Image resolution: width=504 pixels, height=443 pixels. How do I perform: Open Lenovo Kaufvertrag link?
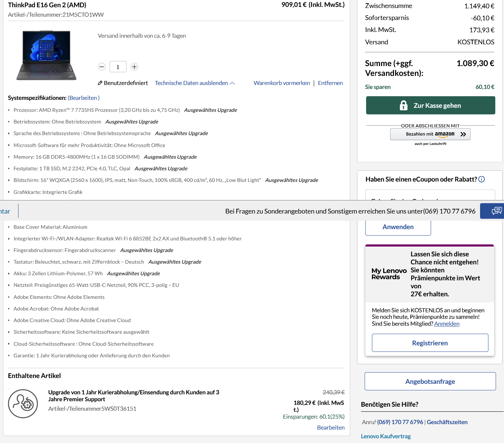click(x=386, y=436)
